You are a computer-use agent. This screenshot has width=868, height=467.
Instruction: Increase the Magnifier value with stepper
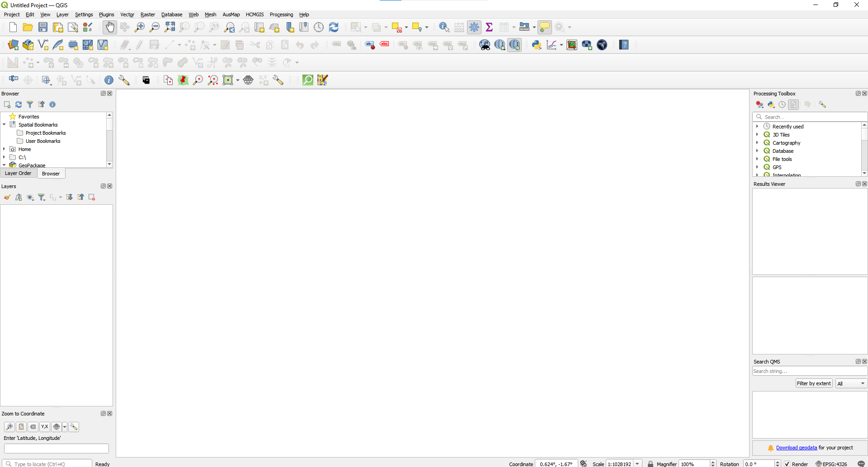713,462
